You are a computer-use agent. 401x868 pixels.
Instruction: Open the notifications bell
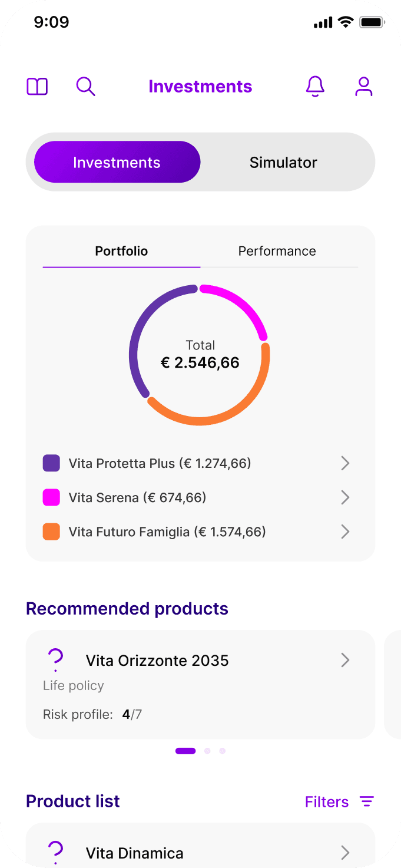[x=315, y=87]
